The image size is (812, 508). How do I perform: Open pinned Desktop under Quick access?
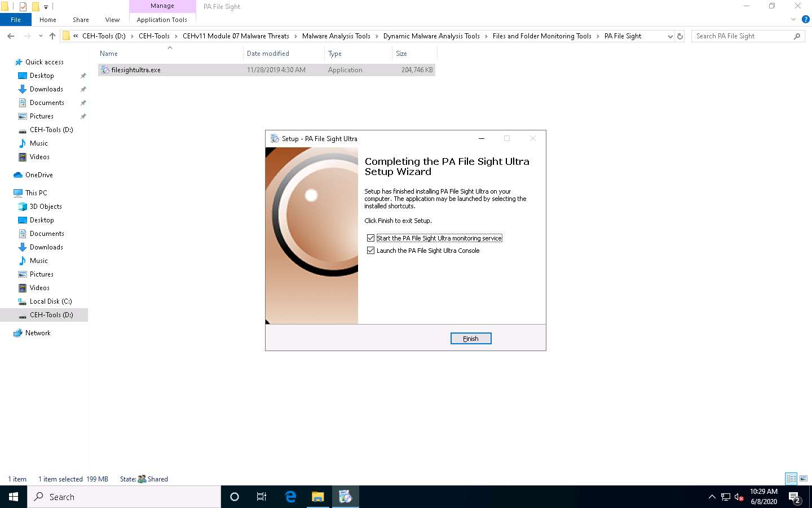point(42,76)
